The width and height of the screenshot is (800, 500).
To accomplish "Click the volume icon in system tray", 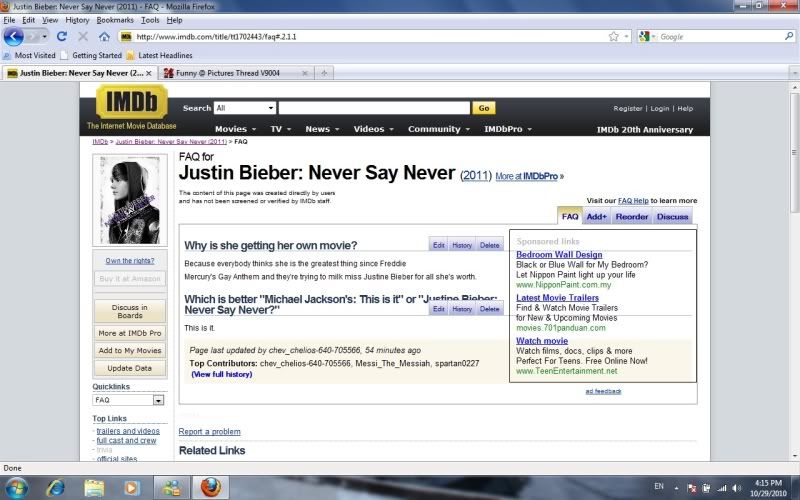I will pyautogui.click(x=737, y=487).
